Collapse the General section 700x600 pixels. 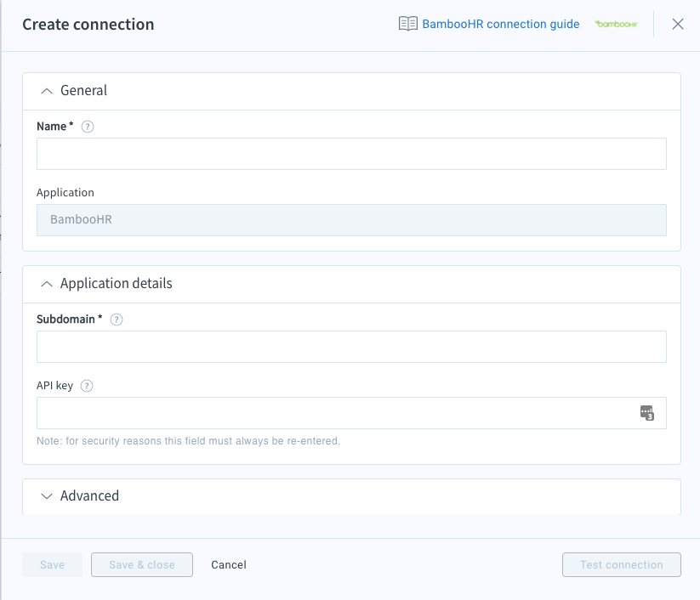(x=47, y=91)
